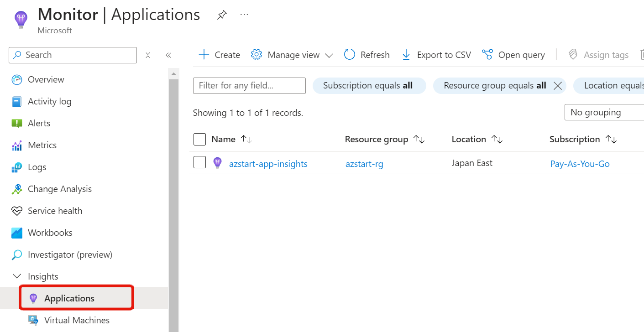The width and height of the screenshot is (644, 332).
Task: Click the plus icon next to Create
Action: click(204, 55)
